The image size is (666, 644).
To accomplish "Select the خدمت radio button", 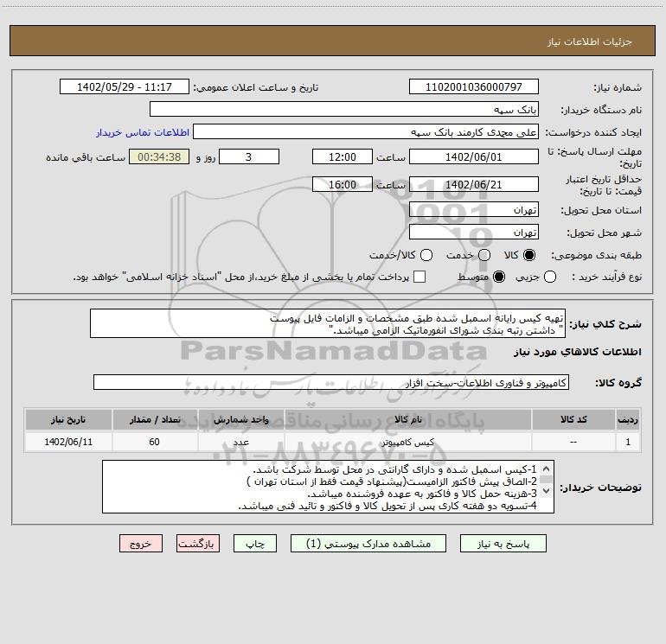I will 484,255.
